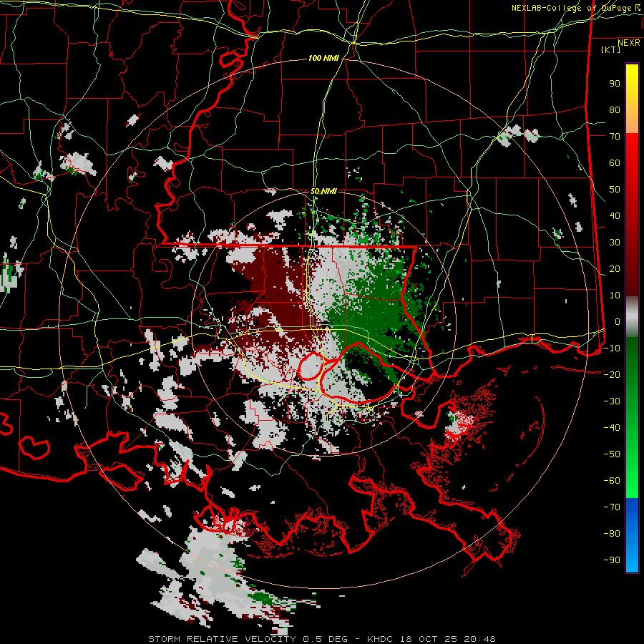The height and width of the screenshot is (644, 644).
Task: Click the "-50" scale value
Action: pyautogui.click(x=612, y=454)
